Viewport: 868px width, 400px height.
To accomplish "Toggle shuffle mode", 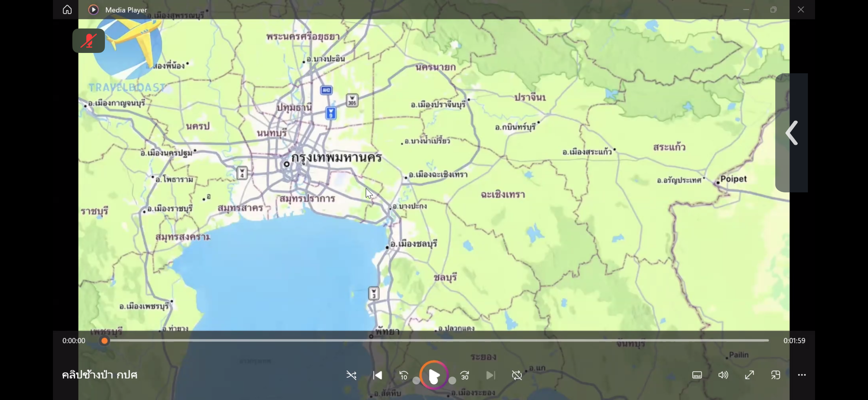I will coord(351,375).
